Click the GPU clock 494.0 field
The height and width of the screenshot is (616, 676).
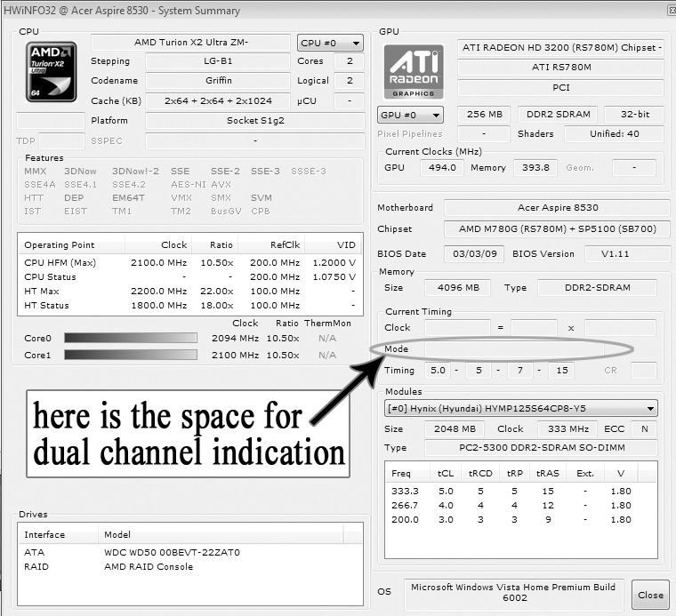point(442,168)
